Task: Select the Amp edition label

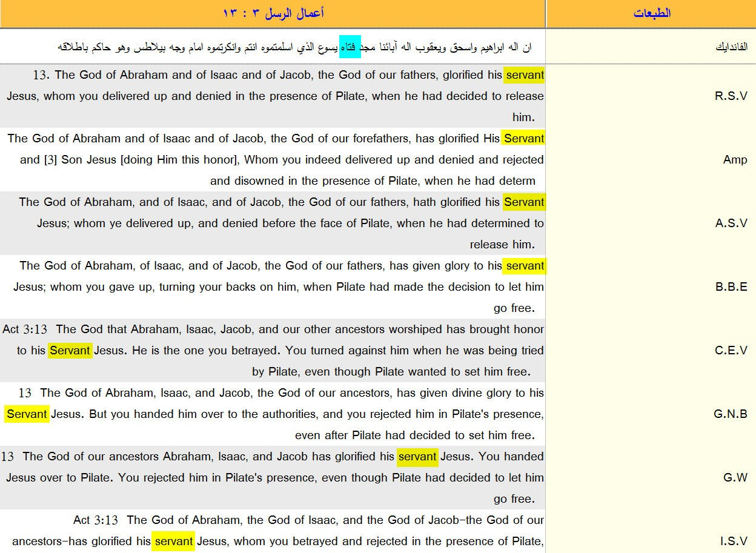Action: [735, 160]
